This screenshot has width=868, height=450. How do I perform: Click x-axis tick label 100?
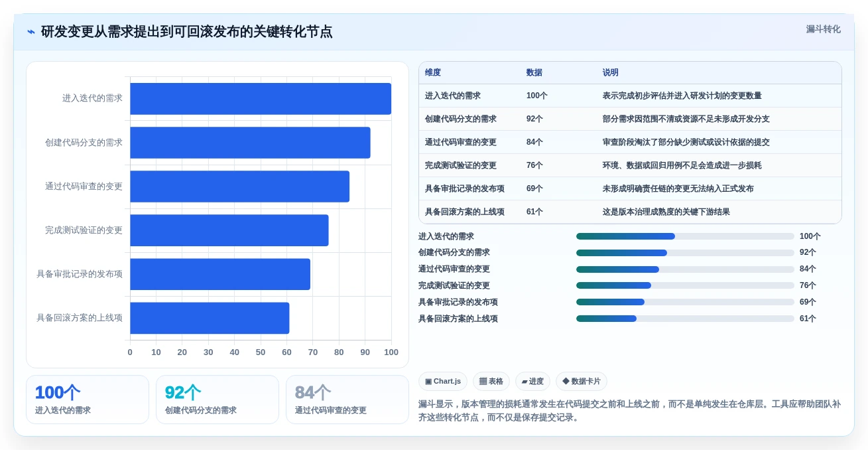391,352
